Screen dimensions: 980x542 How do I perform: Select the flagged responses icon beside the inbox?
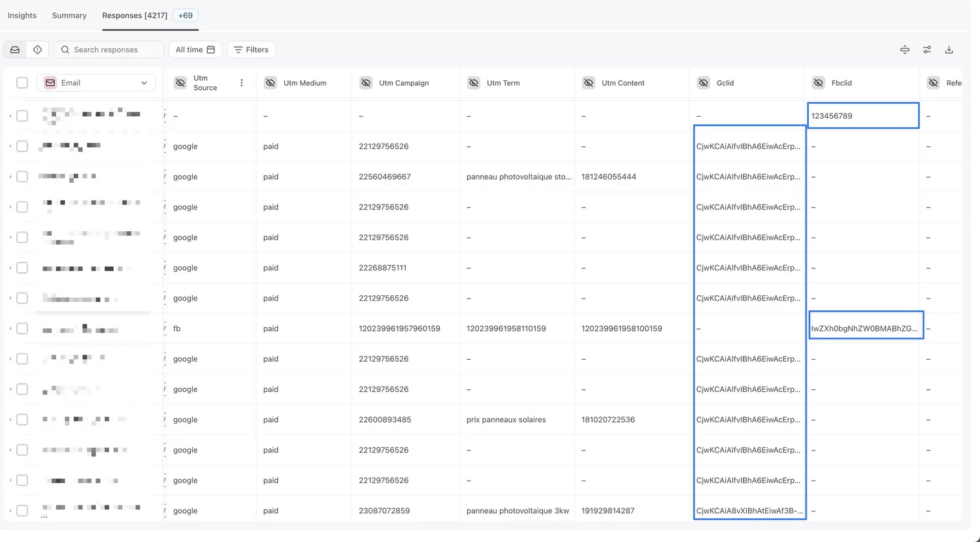click(37, 49)
